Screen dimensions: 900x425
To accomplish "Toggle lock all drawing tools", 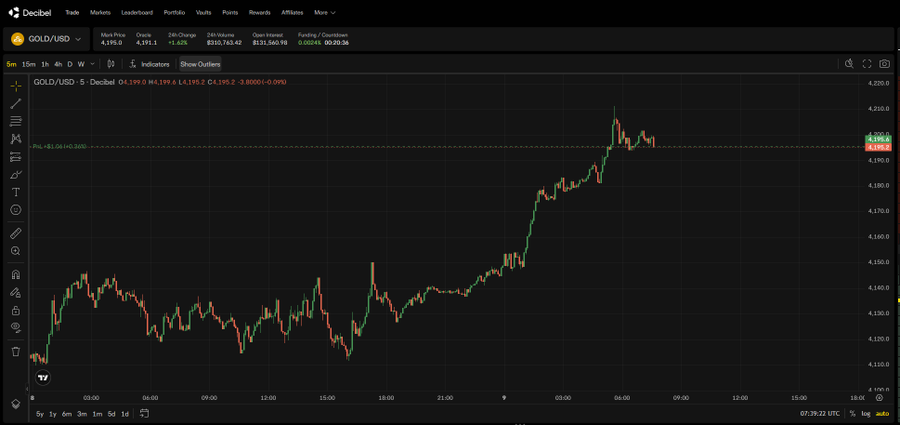I will 15,310.
